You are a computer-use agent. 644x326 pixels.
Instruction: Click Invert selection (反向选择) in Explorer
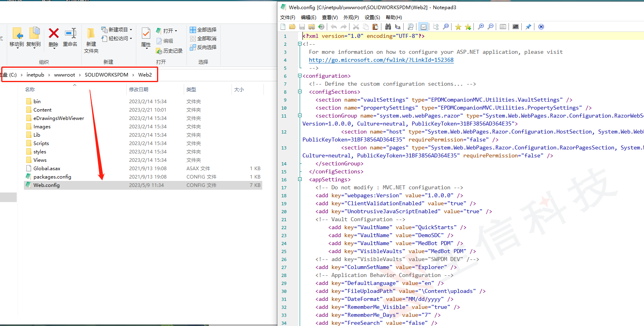(x=203, y=47)
